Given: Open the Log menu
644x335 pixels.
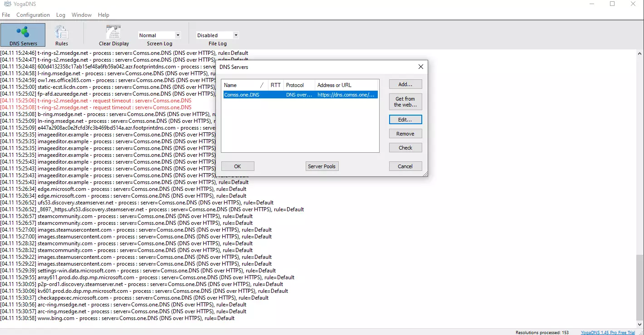Looking at the screenshot, I should pyautogui.click(x=61, y=15).
